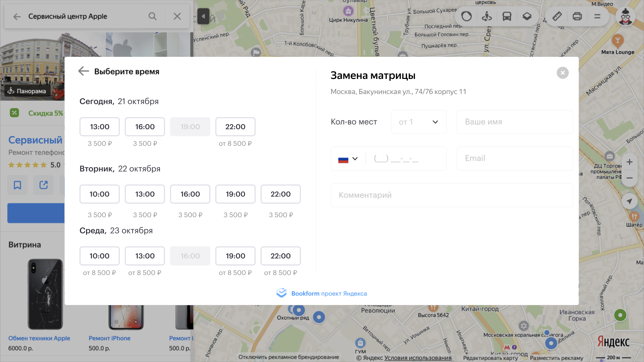Zoom in on the map
This screenshot has height=362, width=644.
coord(629,162)
